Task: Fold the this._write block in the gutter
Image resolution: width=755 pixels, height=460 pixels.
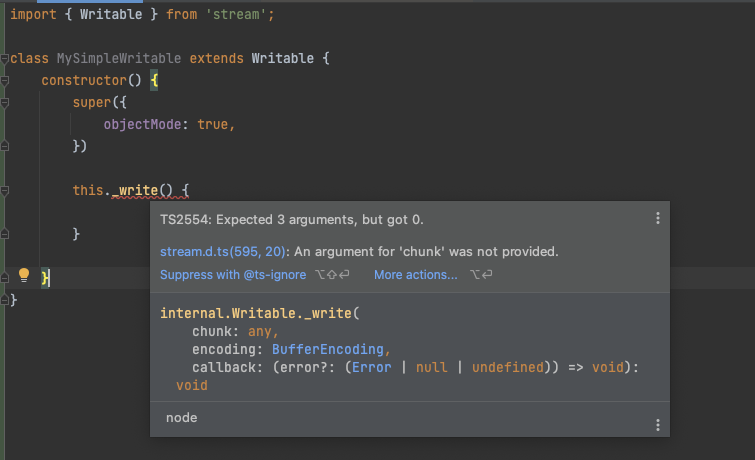Action: coord(5,190)
